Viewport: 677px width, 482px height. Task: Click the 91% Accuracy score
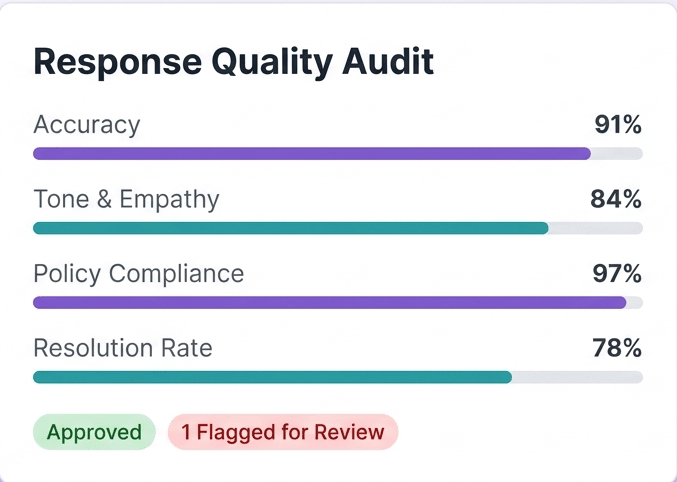[x=617, y=125]
